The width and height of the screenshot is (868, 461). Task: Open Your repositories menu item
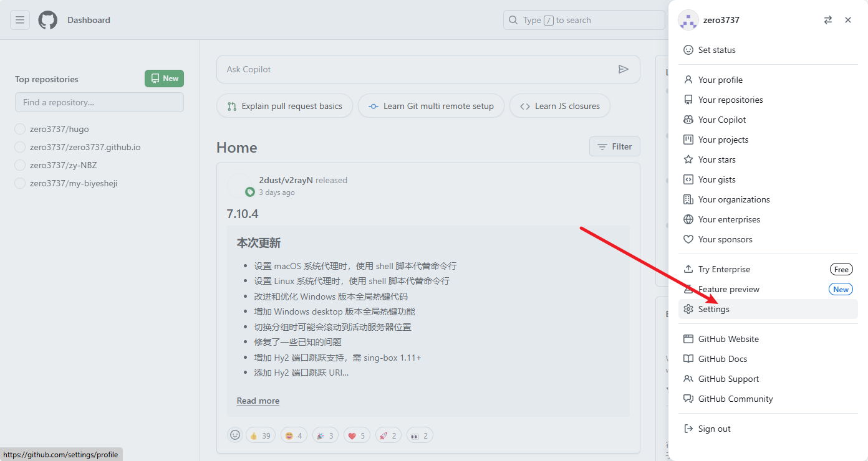click(768, 100)
